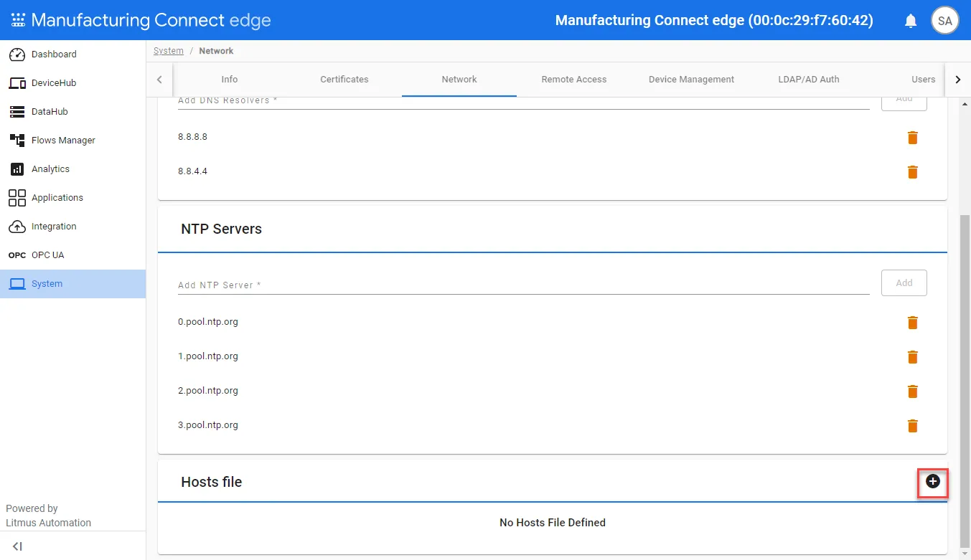Open the Analytics section

pos(72,169)
